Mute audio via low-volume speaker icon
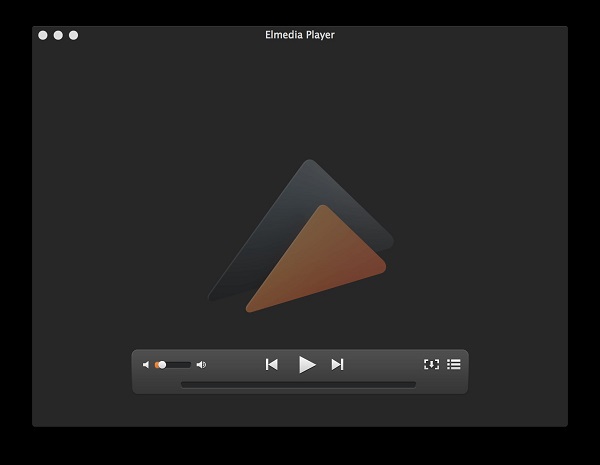Viewport: 600px width, 465px height. click(x=146, y=365)
